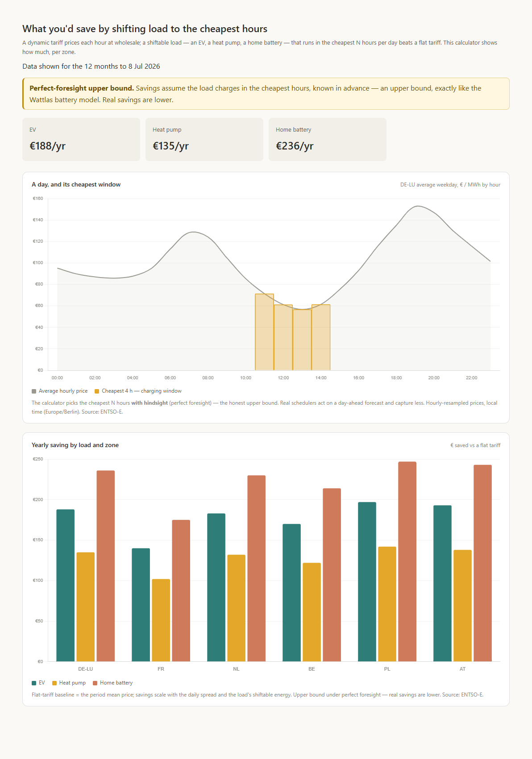Click the PL zone axis label
Screen dimensions: 532x759
point(387,669)
